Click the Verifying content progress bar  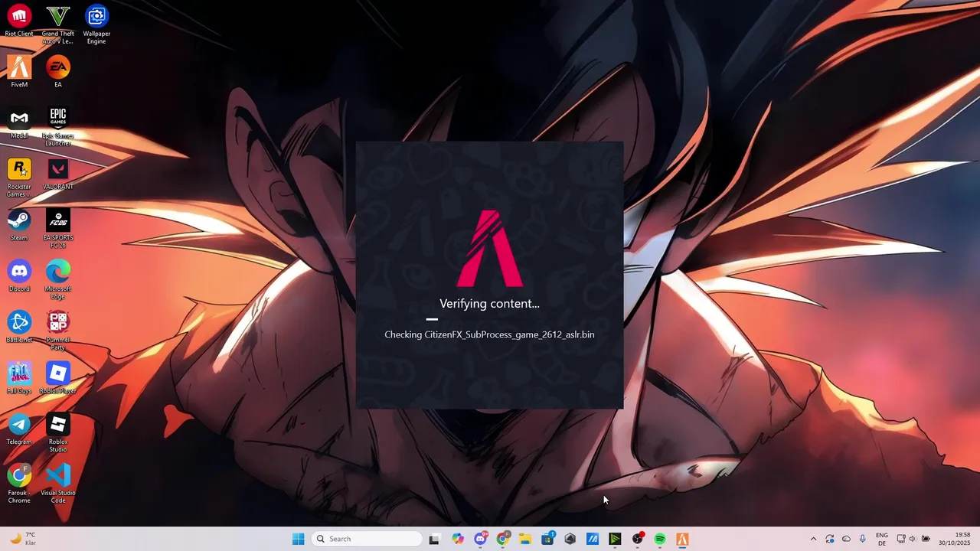coord(490,320)
